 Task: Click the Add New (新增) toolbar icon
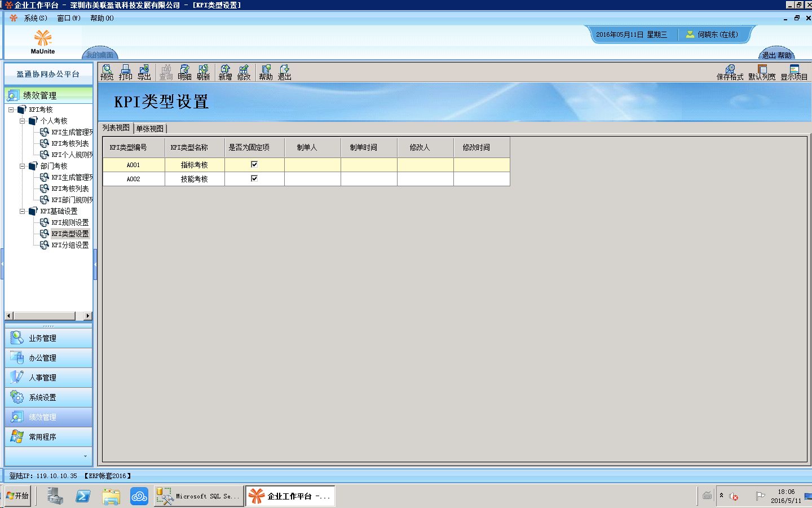click(x=226, y=72)
